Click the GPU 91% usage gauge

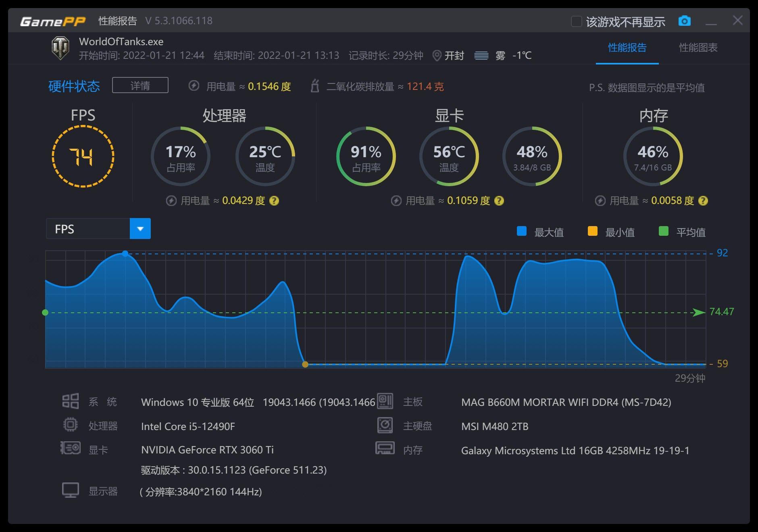pyautogui.click(x=366, y=156)
